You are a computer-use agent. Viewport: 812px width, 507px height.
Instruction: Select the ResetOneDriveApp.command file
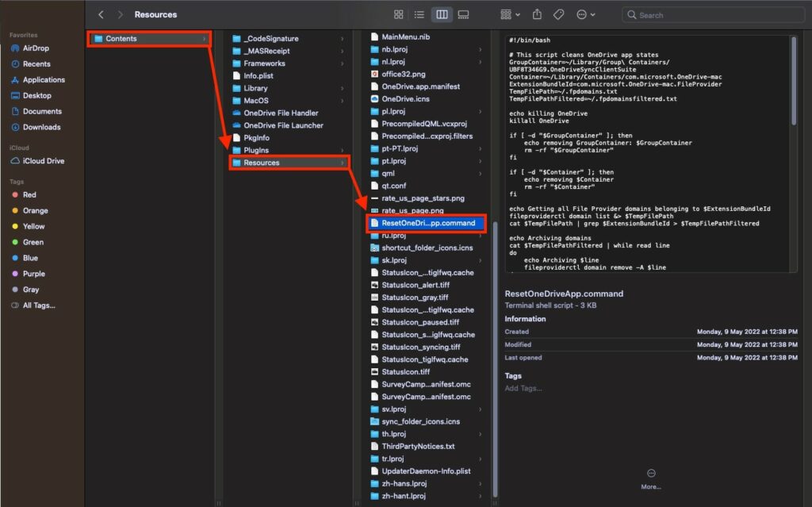pyautogui.click(x=428, y=224)
